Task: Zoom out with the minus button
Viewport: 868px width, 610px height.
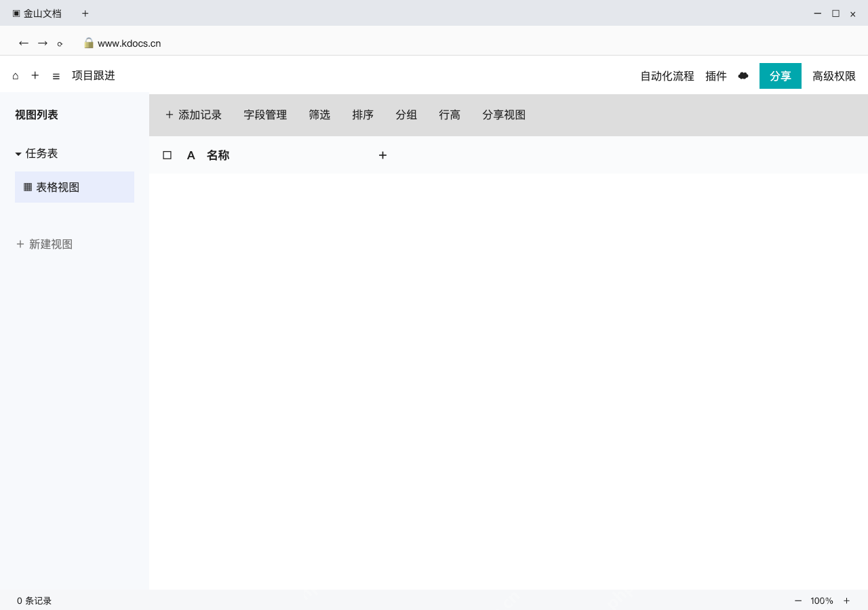Action: point(798,601)
